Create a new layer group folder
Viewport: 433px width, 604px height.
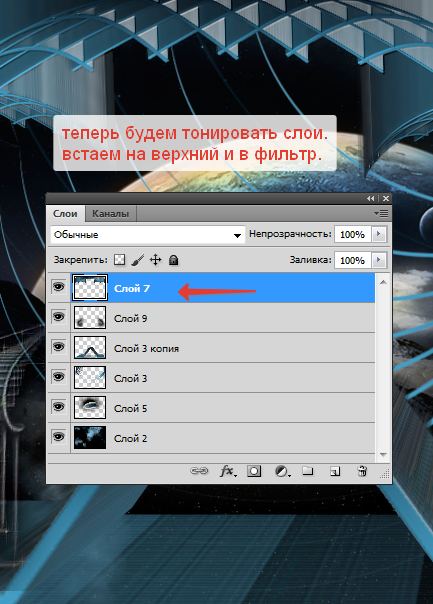point(307,470)
